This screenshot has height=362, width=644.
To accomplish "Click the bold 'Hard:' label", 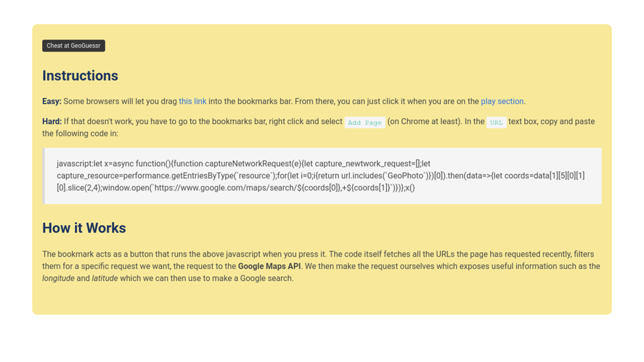I will pos(52,121).
